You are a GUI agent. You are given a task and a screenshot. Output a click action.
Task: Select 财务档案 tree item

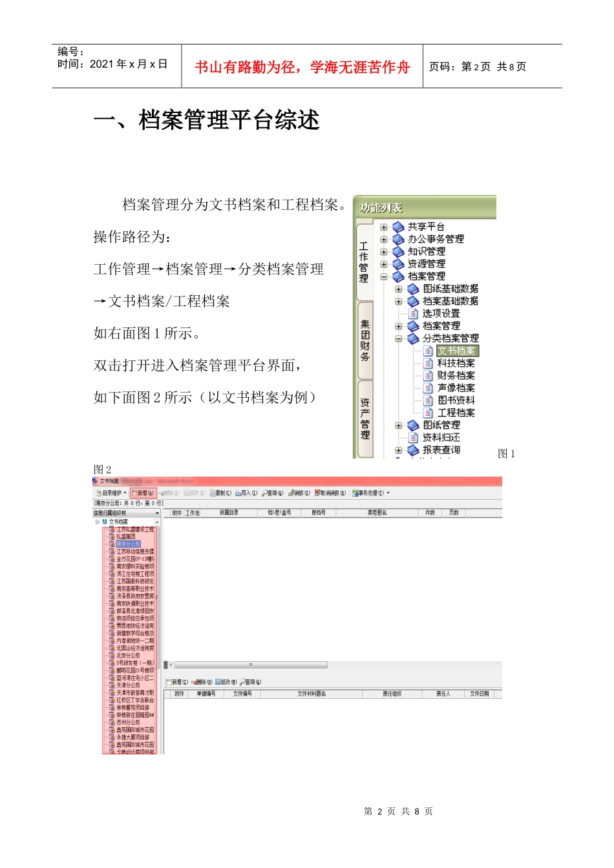click(x=456, y=375)
